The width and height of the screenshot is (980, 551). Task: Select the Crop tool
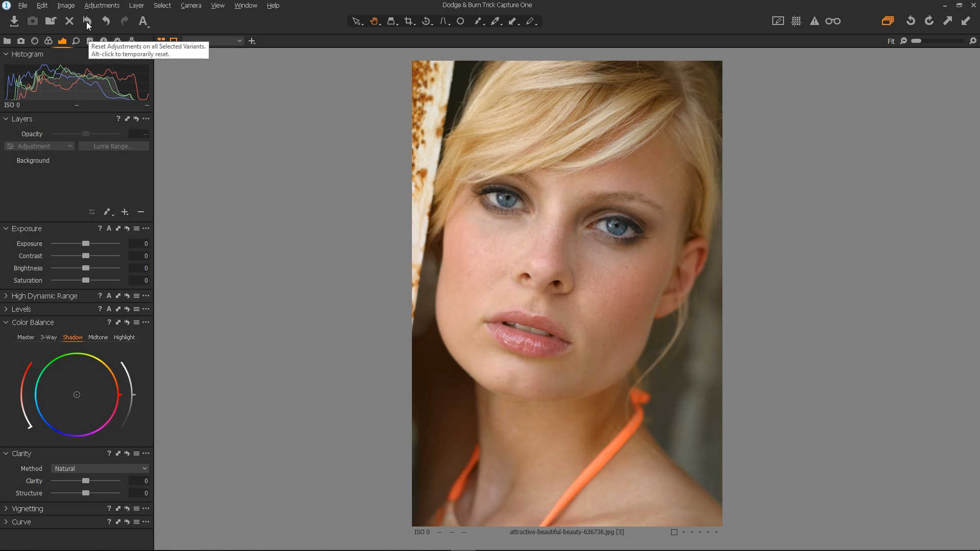coord(408,21)
